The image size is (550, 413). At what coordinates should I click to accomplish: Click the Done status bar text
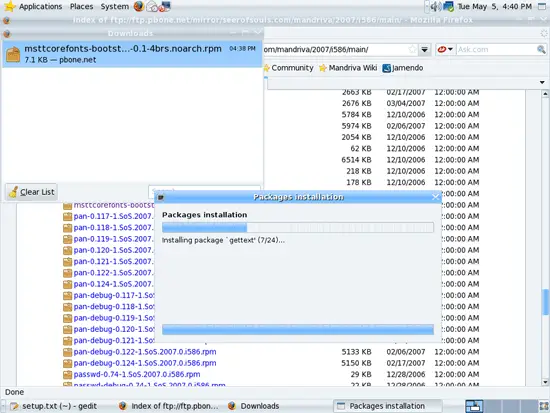click(14, 392)
